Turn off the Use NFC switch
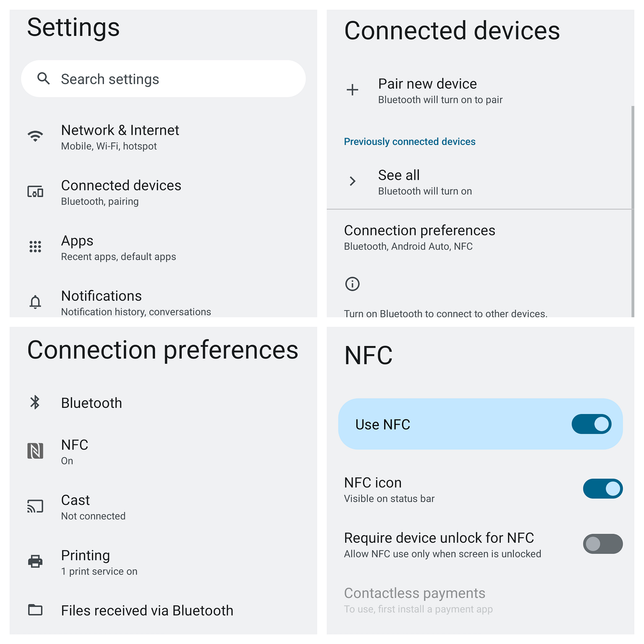 click(x=591, y=424)
